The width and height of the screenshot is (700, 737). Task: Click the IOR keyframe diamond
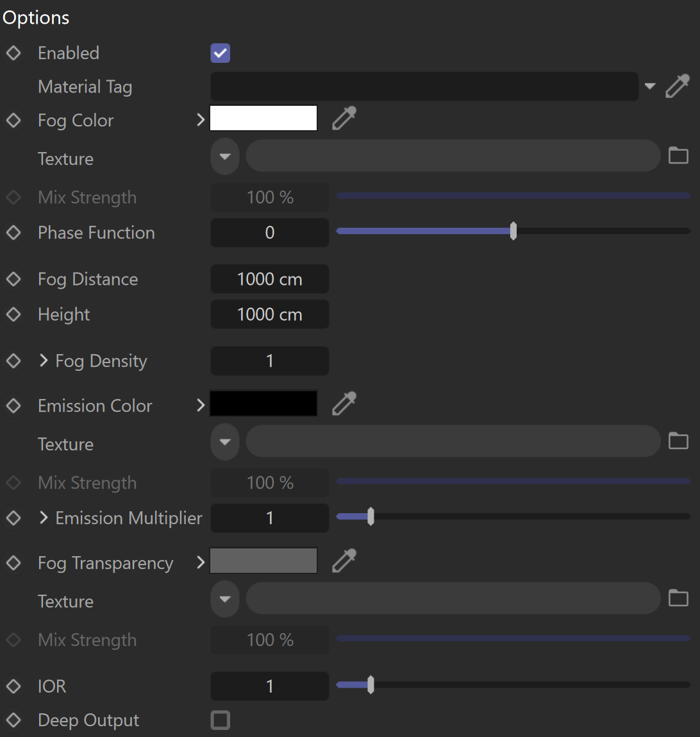pos(13,686)
